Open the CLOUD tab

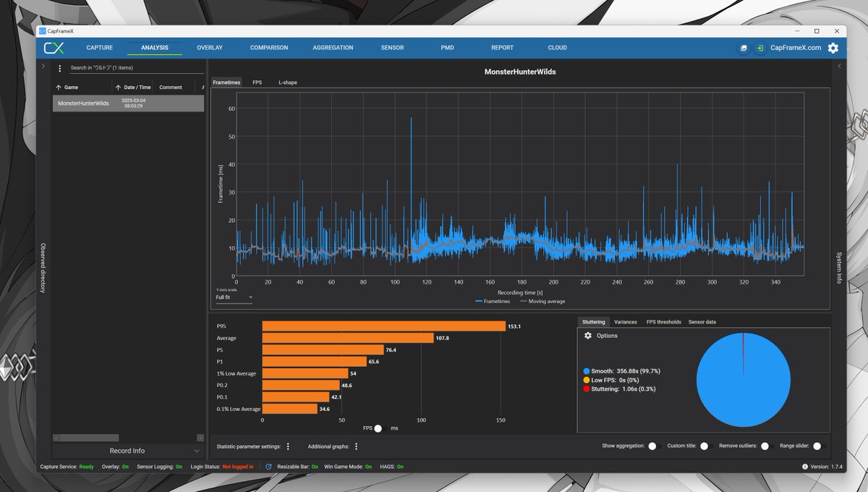click(557, 48)
